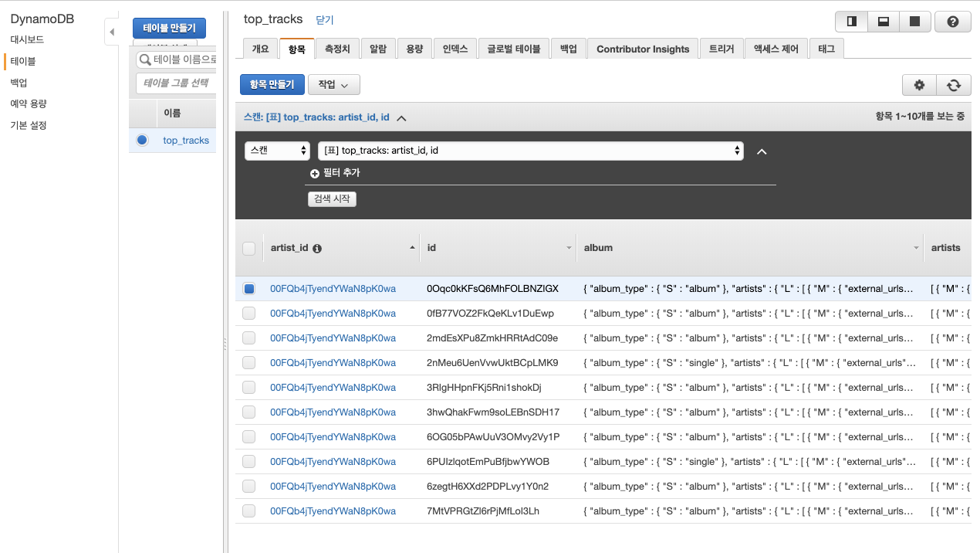Open 테이블 그룹 선택 group selector

[x=176, y=83]
